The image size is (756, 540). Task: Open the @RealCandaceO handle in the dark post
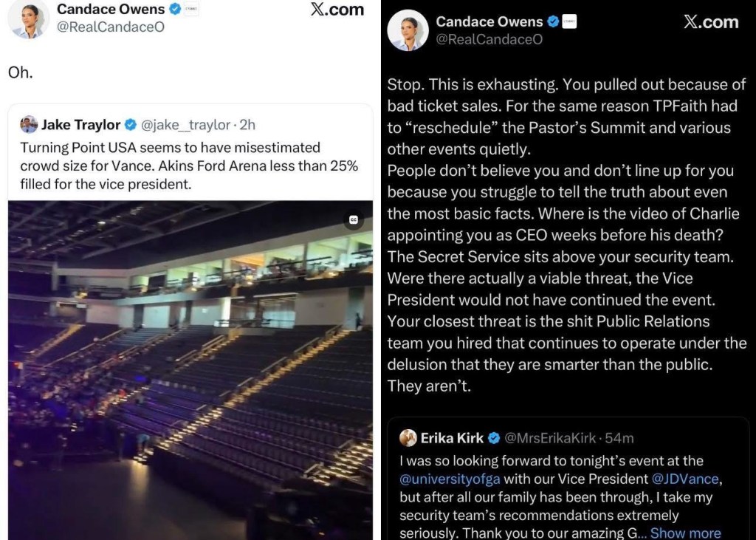pos(489,40)
